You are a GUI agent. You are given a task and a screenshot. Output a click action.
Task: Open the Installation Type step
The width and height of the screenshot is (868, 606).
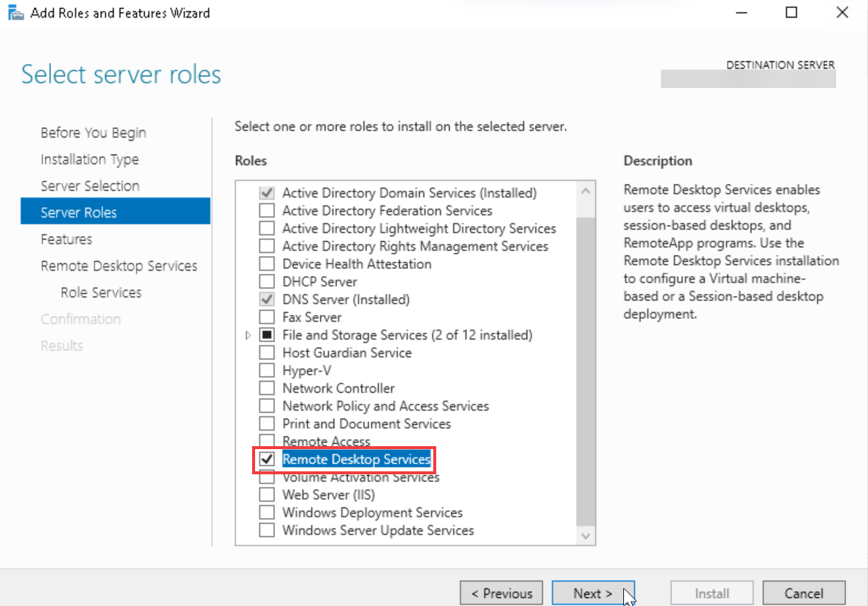point(89,159)
